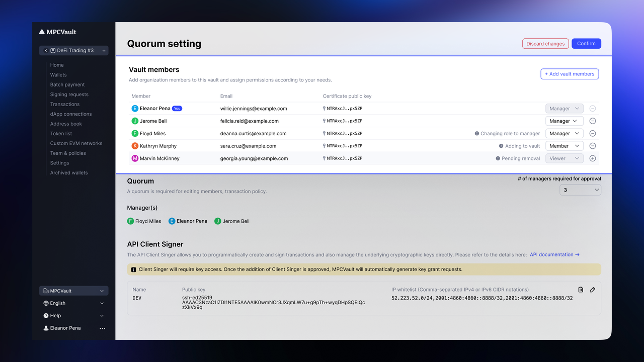Open Jerome Bell's Manager role dropdown
The image size is (644, 362).
coord(564,121)
